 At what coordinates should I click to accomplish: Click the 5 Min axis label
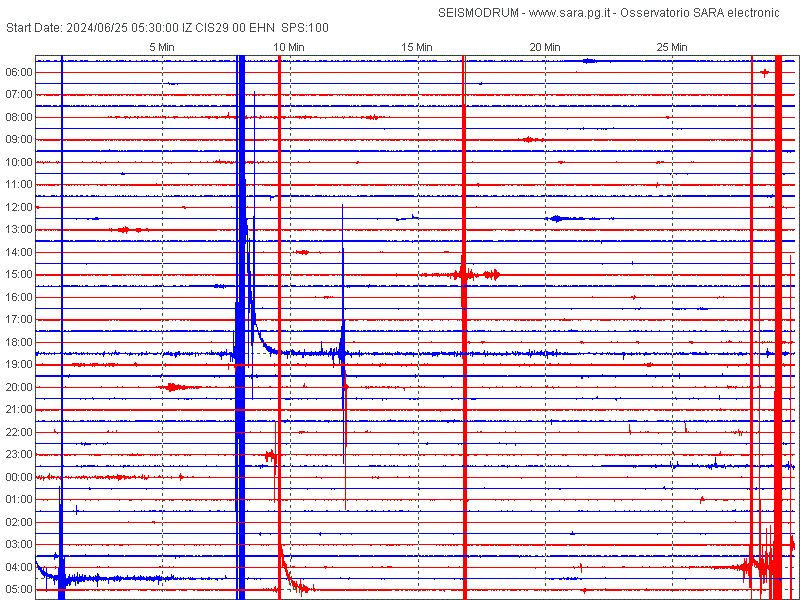pyautogui.click(x=162, y=47)
